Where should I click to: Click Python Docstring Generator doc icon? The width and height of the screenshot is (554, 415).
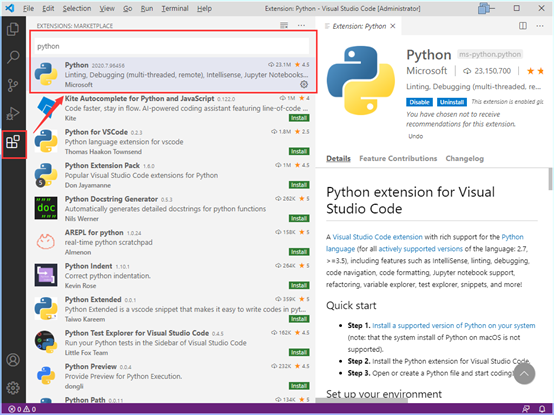[x=46, y=208]
